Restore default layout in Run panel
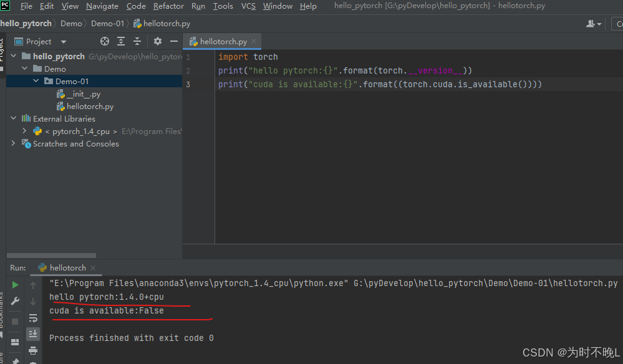The image size is (623, 364). coord(15,342)
